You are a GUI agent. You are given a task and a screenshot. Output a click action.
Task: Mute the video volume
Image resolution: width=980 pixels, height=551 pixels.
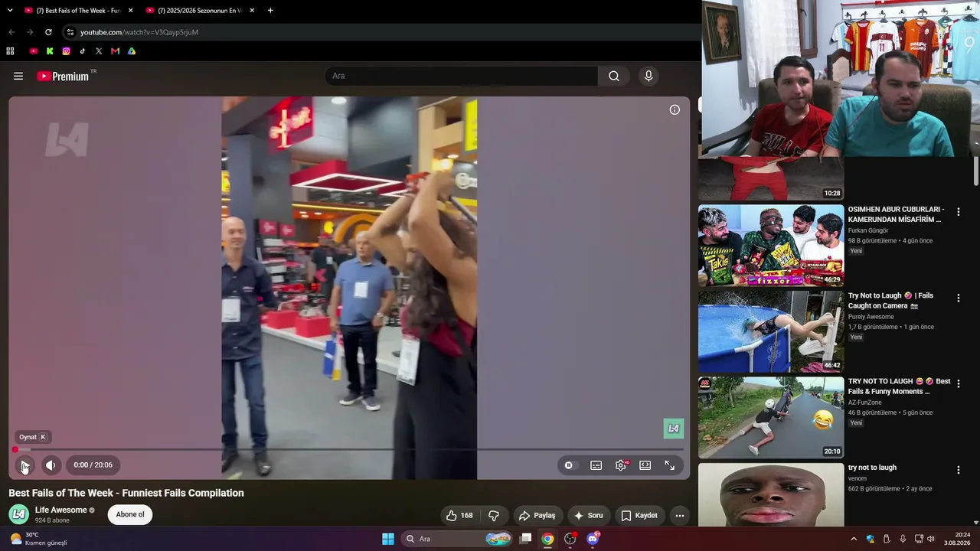click(51, 465)
